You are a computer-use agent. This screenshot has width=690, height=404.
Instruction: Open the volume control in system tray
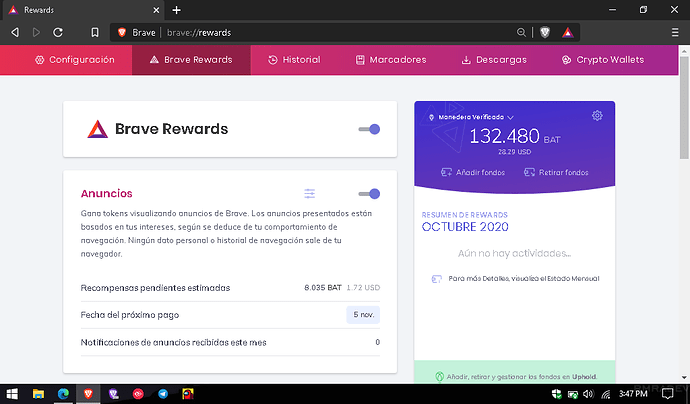(588, 394)
